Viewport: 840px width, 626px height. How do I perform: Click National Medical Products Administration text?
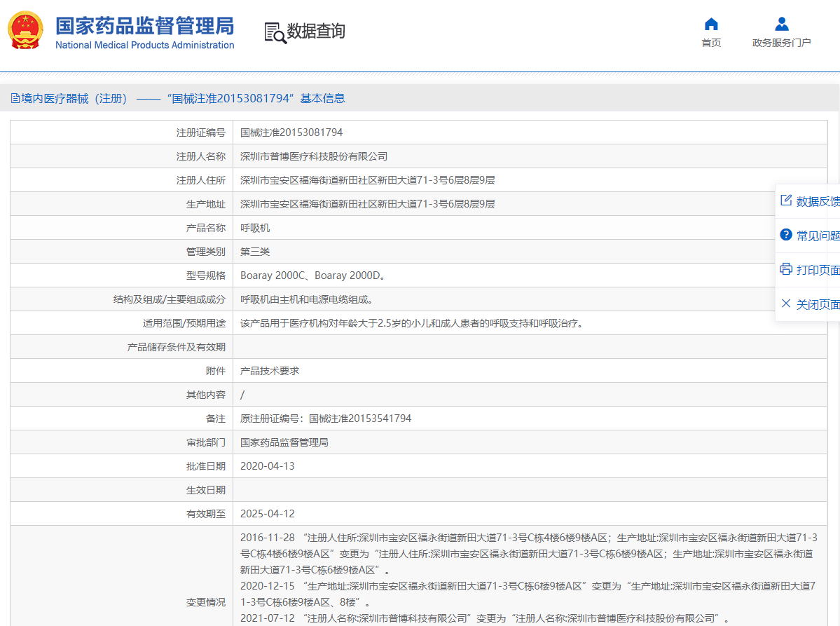click(x=144, y=45)
